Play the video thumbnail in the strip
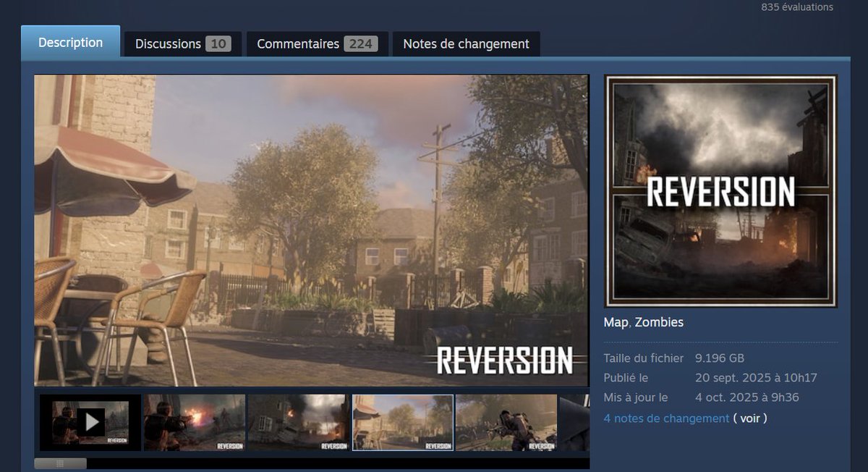Viewport: 868px width, 472px height. point(90,423)
